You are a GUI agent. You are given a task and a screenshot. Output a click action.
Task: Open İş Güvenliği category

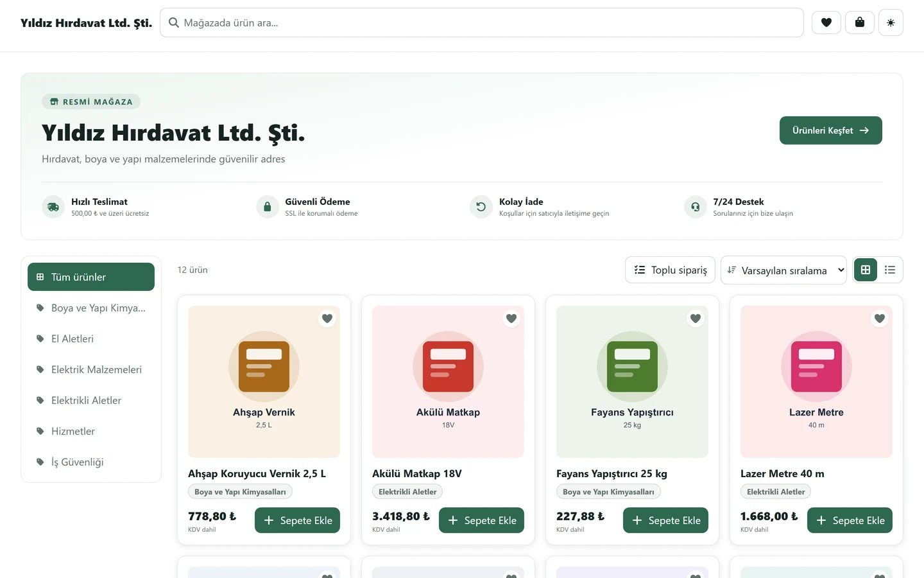click(x=91, y=462)
